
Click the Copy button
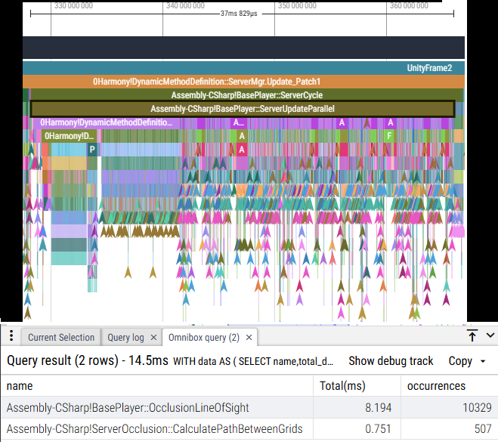[x=460, y=361]
